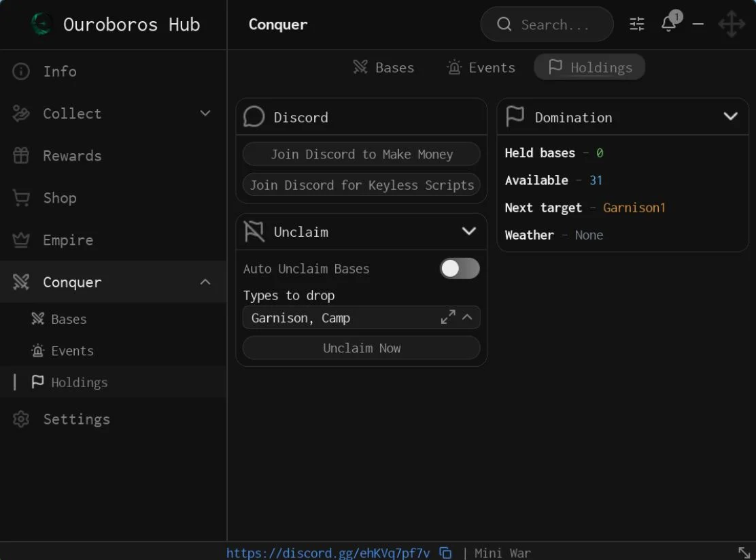Click Join Discord to Make Money button

coord(361,154)
